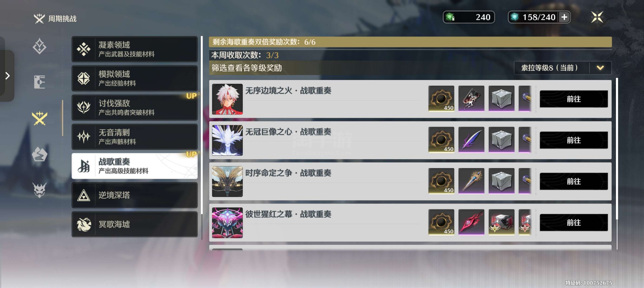This screenshot has width=644, height=288.
Task: Close the 周期挑战 panel with X icon
Action: tap(597, 17)
